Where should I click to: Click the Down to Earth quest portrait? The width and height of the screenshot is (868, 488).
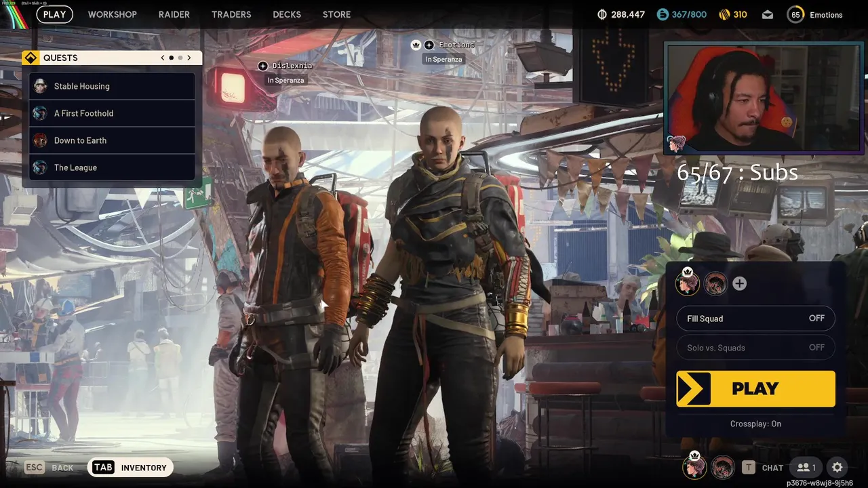[x=40, y=140]
